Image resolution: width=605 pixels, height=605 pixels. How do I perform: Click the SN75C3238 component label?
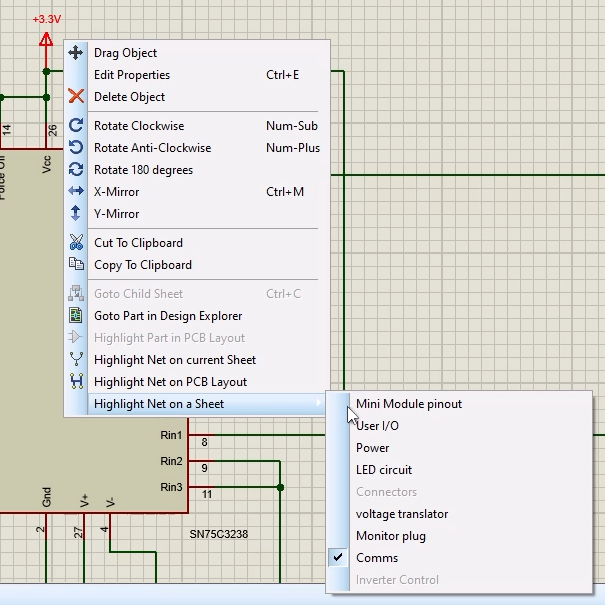tap(218, 534)
